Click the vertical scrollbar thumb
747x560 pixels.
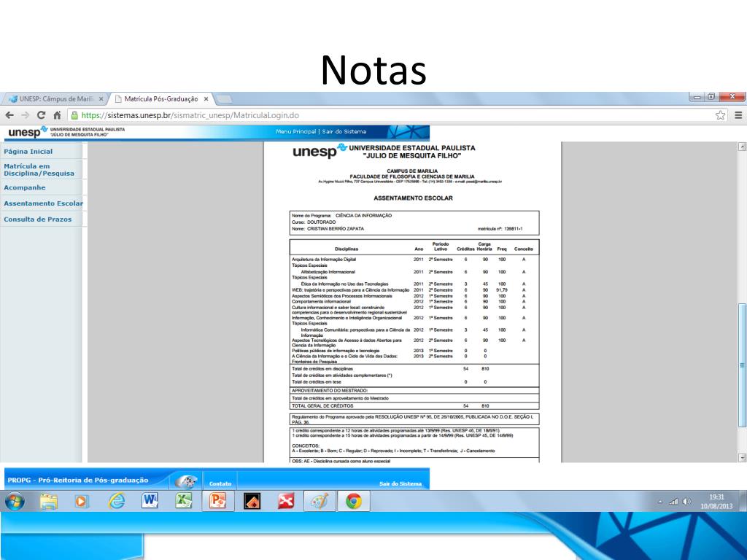pyautogui.click(x=742, y=365)
